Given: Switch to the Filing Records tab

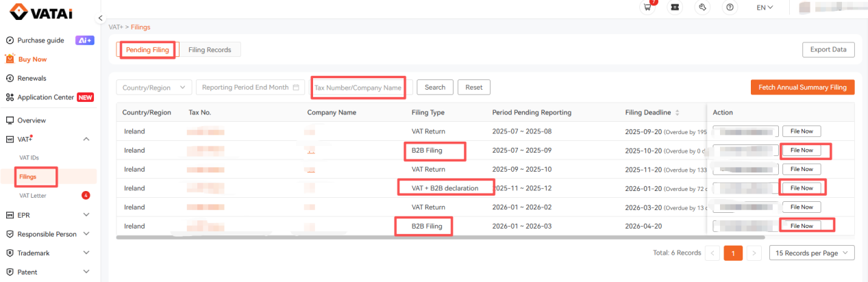Looking at the screenshot, I should [x=210, y=50].
